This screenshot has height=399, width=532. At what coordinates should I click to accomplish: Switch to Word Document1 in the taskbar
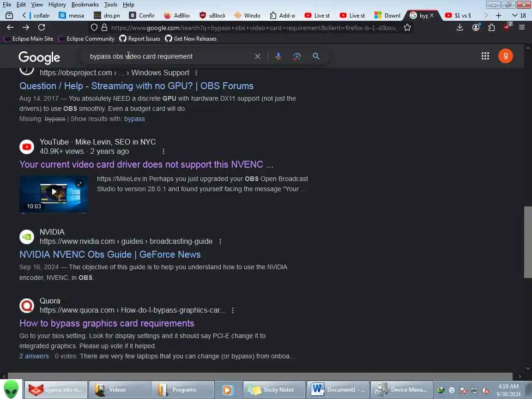[338, 389]
